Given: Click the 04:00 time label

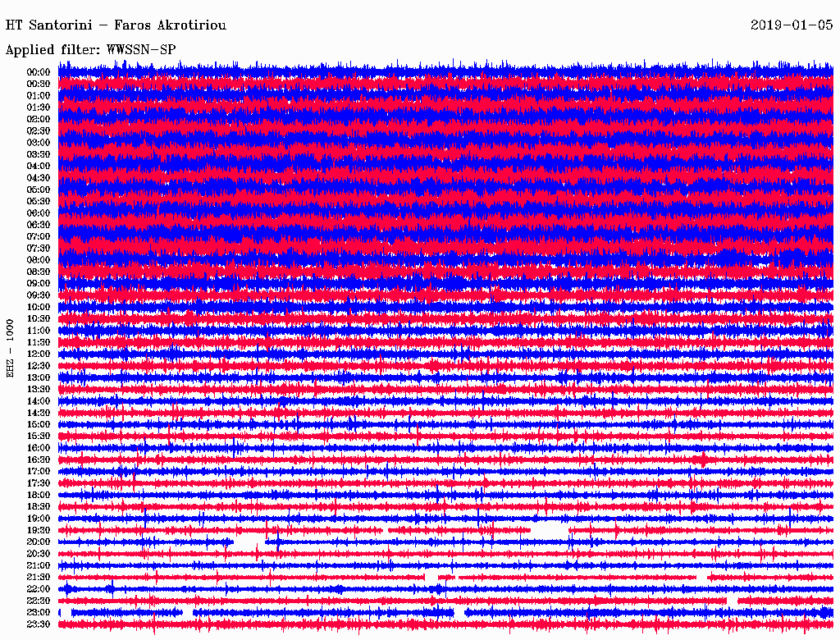Looking at the screenshot, I should click(x=38, y=167).
